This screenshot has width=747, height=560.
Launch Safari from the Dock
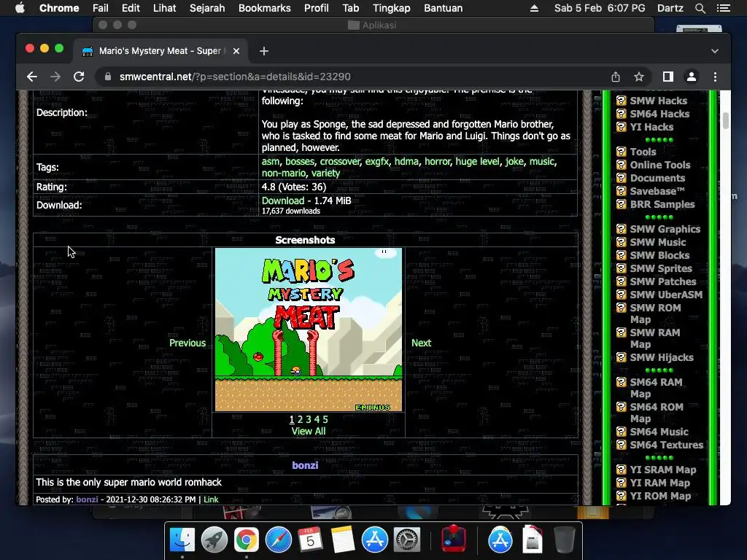coord(278,540)
